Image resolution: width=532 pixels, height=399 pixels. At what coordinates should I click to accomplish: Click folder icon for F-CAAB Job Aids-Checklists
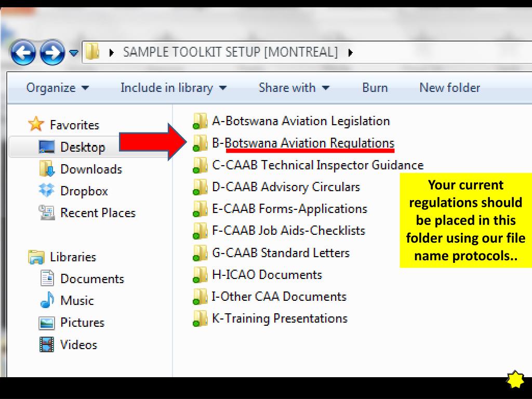click(x=200, y=231)
